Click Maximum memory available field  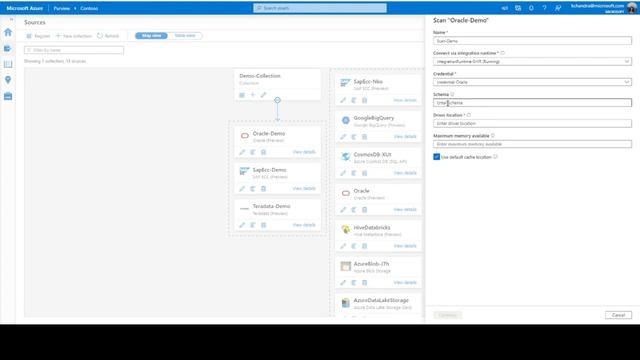[532, 144]
